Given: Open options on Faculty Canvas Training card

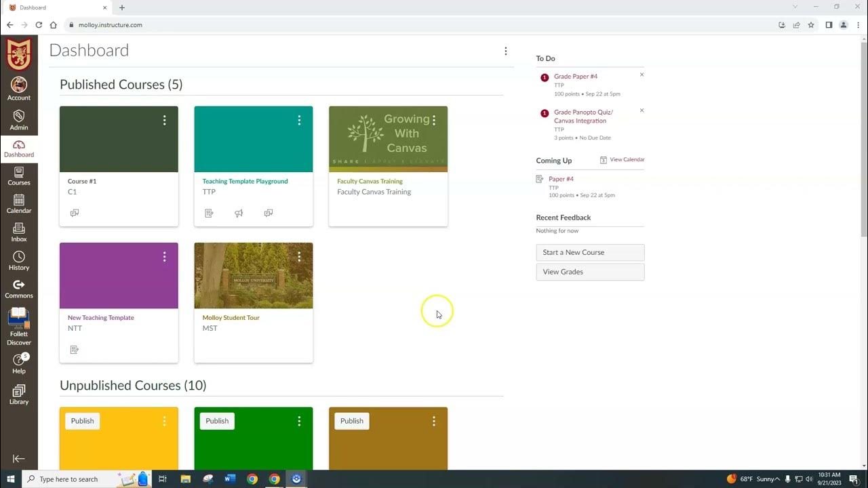Looking at the screenshot, I should 434,120.
